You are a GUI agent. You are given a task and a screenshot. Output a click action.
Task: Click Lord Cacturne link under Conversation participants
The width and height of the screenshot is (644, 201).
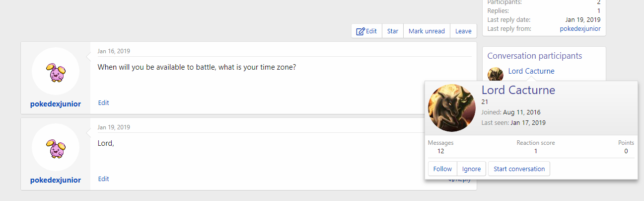pos(531,71)
